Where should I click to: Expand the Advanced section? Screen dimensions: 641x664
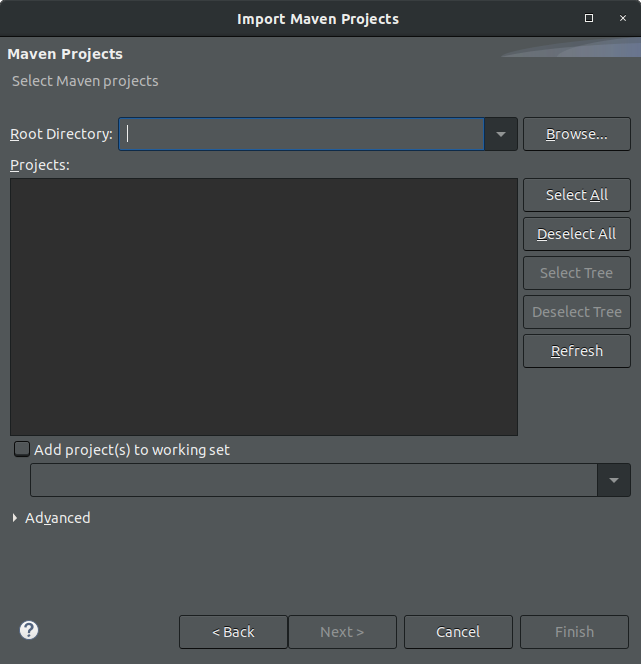15,518
